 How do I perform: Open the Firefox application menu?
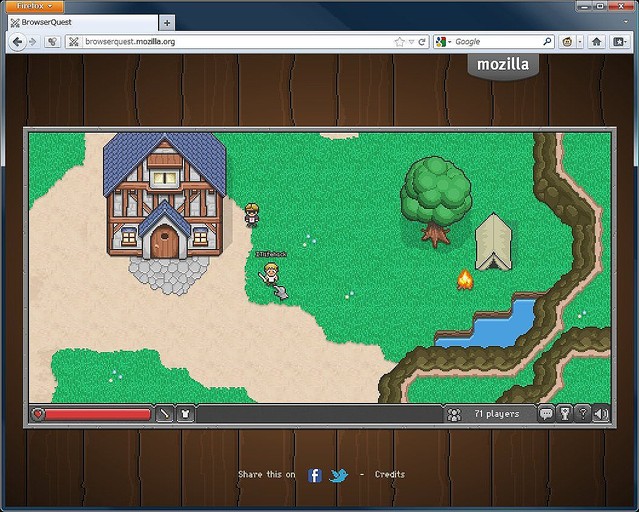[35, 6]
